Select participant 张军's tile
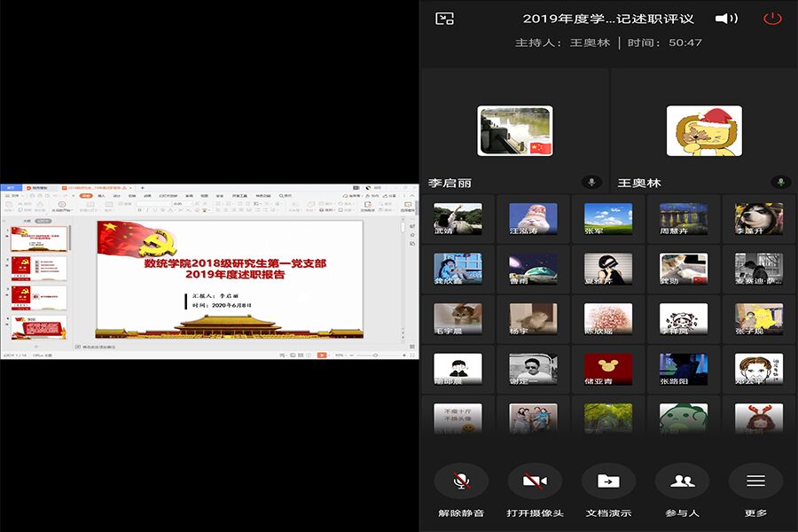The width and height of the screenshot is (798, 532). [x=608, y=219]
